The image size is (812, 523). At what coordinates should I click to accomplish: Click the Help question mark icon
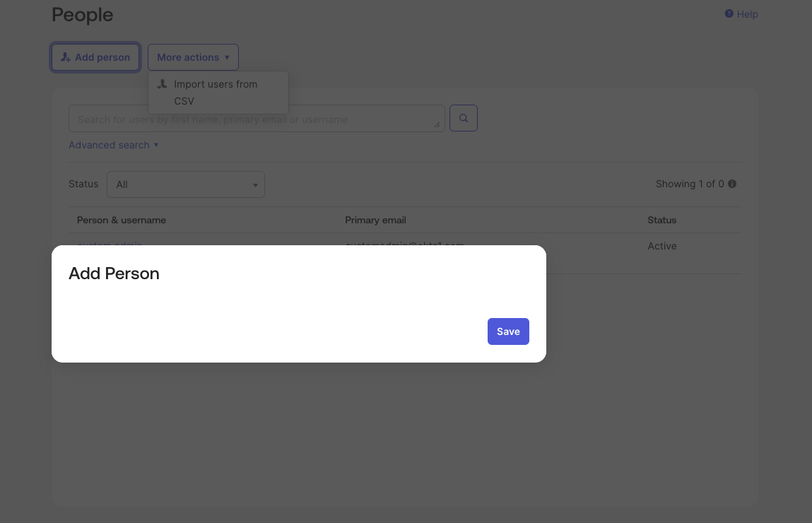729,14
